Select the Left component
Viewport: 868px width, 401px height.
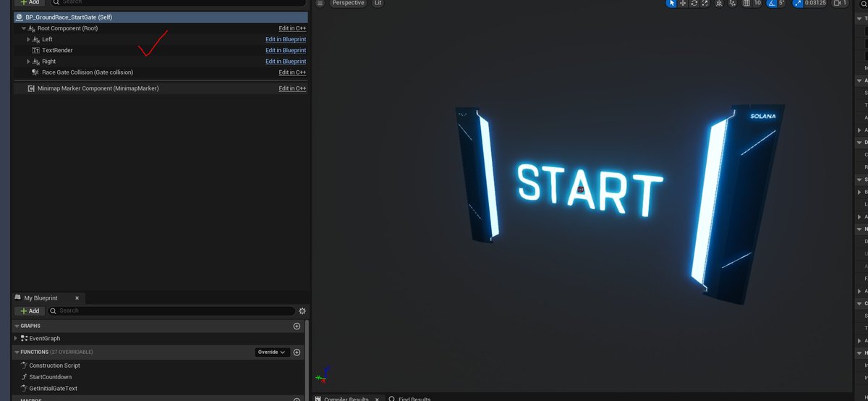(47, 39)
